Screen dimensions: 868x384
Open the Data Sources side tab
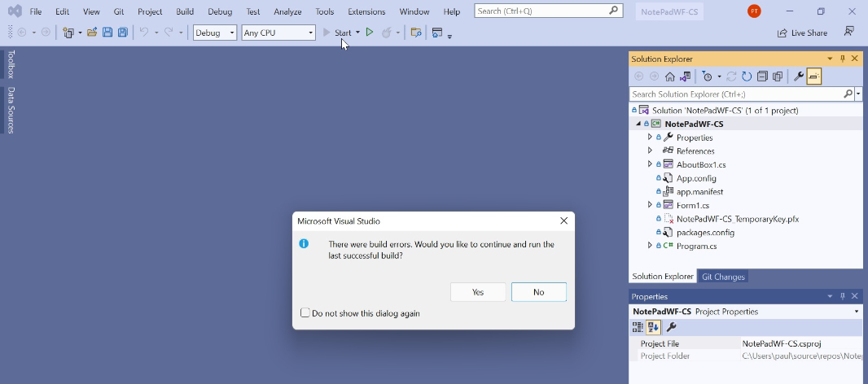coord(11,110)
